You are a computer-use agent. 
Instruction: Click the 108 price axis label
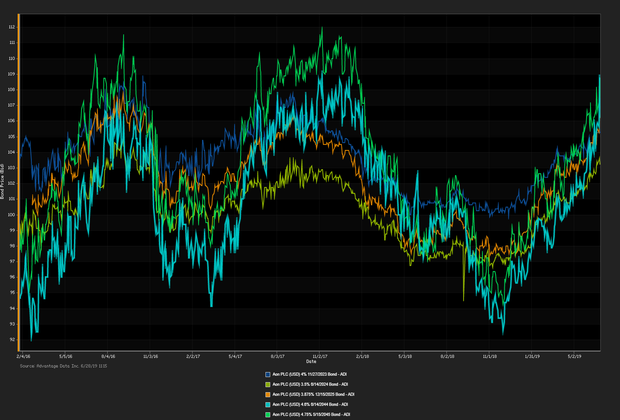11,90
